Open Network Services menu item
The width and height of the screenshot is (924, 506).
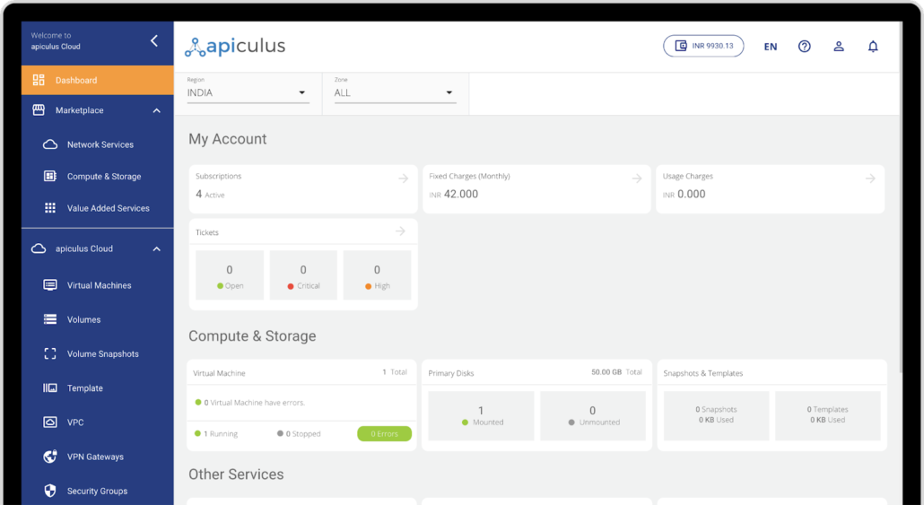(x=100, y=145)
